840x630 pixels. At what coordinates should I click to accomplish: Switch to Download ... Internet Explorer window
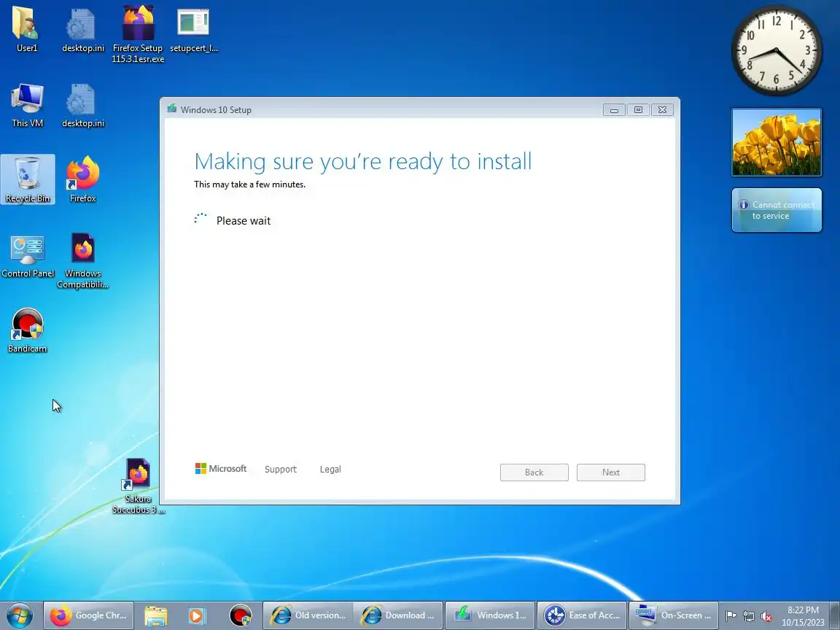pyautogui.click(x=398, y=615)
